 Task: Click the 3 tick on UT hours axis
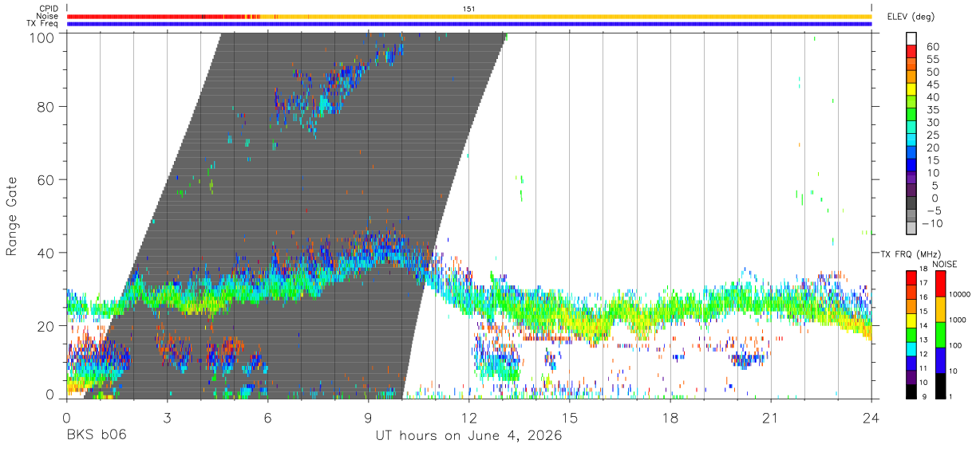pyautogui.click(x=167, y=418)
